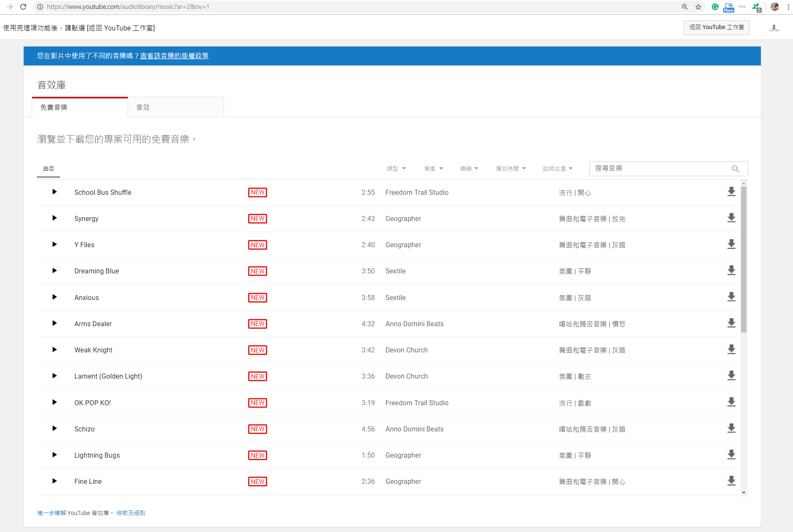Image resolution: width=793 pixels, height=532 pixels.
Task: Open the 條款及細則 terms link
Action: coord(131,513)
